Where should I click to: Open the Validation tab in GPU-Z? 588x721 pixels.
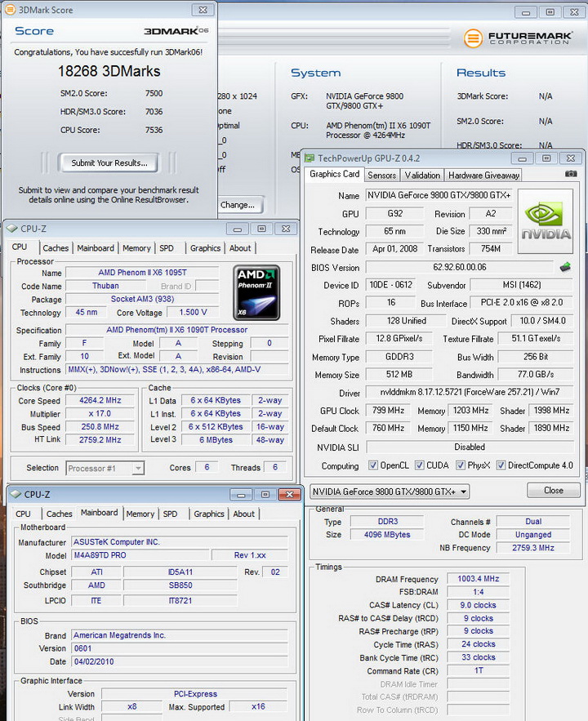[422, 176]
